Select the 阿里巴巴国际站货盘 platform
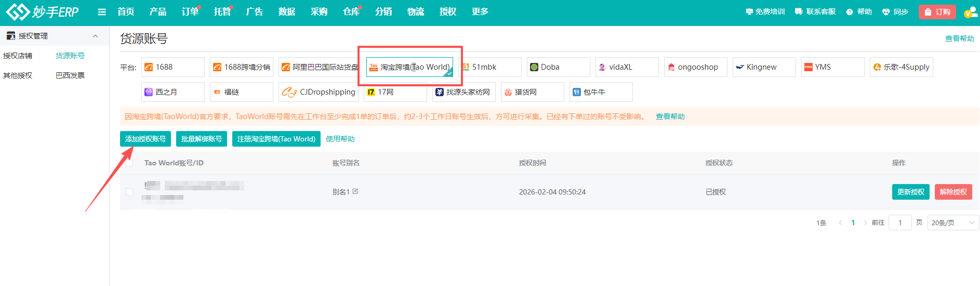 (319, 67)
